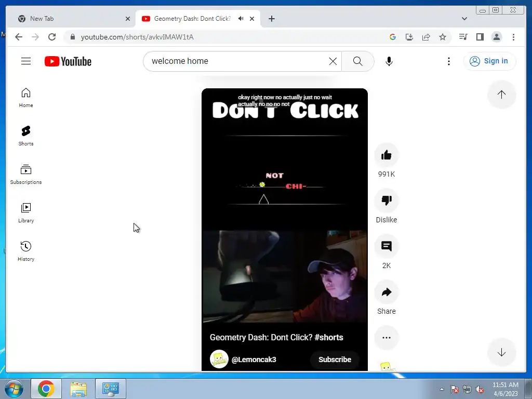Open the Chrome share page icon
Image resolution: width=532 pixels, height=399 pixels.
426,37
